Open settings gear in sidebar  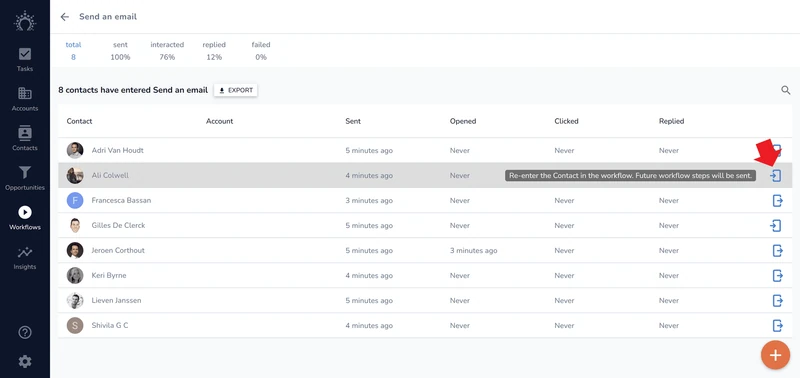point(24,362)
